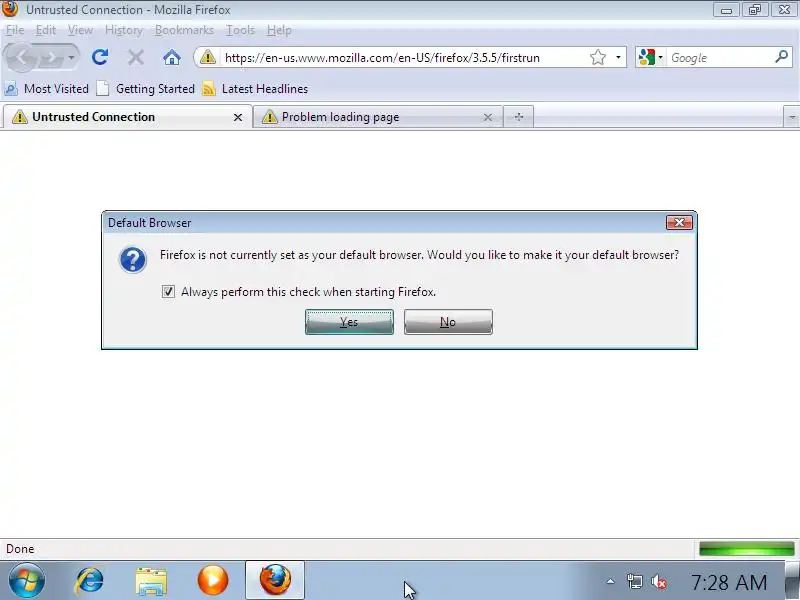Launch Internet Explorer from taskbar

(x=89, y=581)
